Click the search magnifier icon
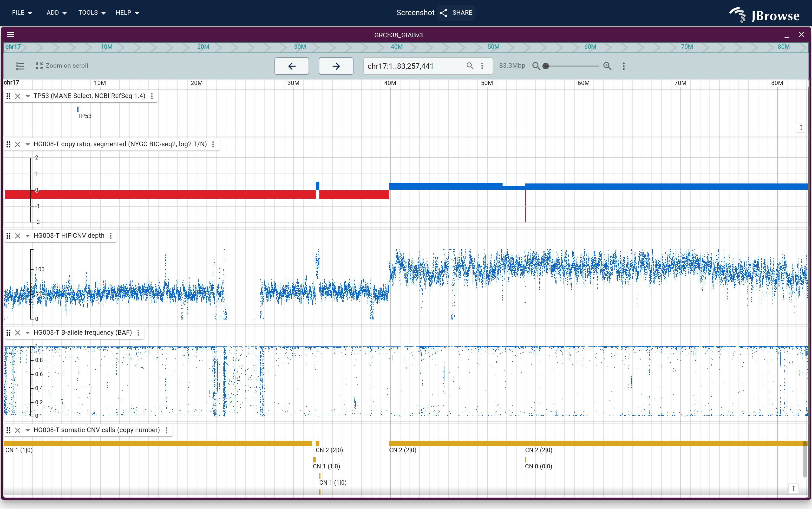This screenshot has width=812, height=509. (470, 66)
